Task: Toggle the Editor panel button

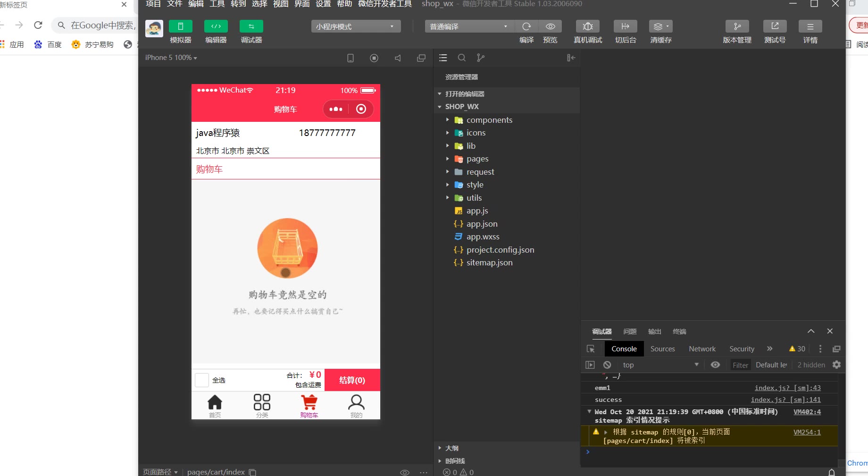Action: click(216, 27)
